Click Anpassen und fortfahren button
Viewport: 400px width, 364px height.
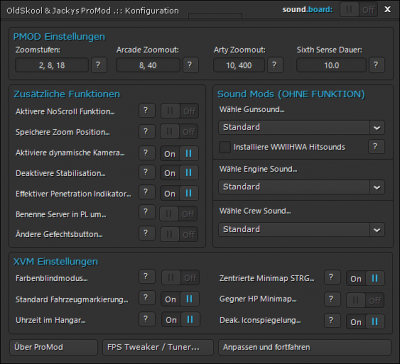[305, 347]
